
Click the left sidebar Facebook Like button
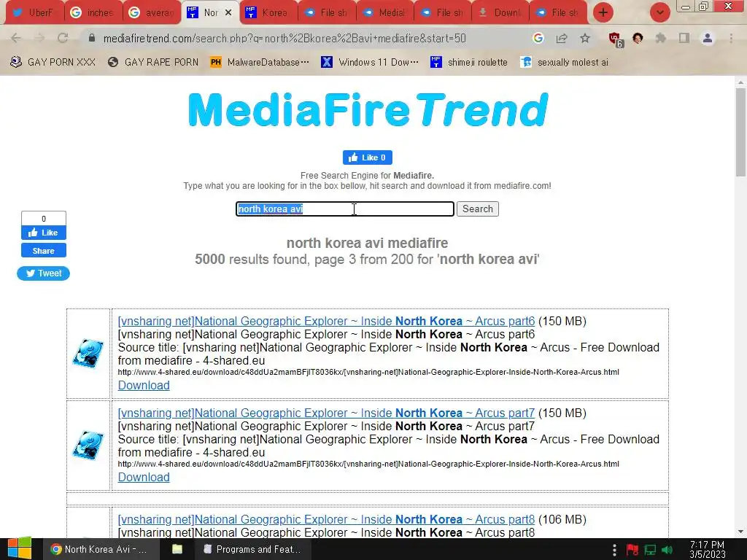click(x=43, y=233)
